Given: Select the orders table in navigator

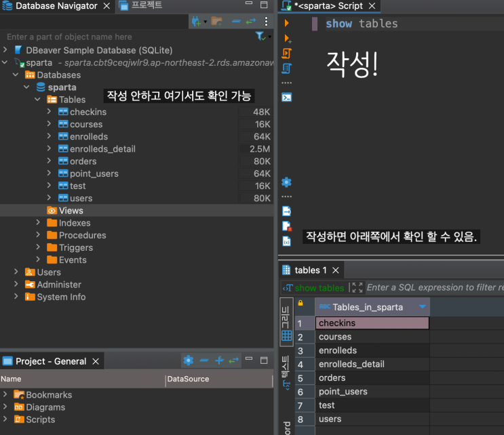Looking at the screenshot, I should (83, 161).
